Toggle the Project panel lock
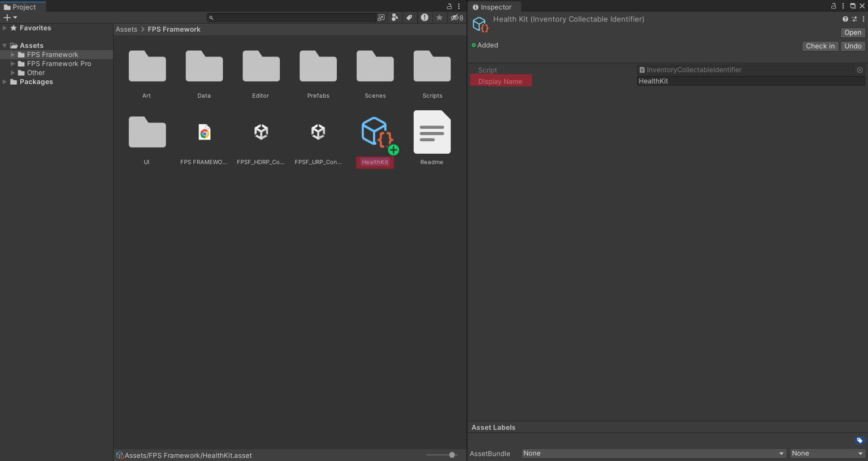 click(x=449, y=6)
